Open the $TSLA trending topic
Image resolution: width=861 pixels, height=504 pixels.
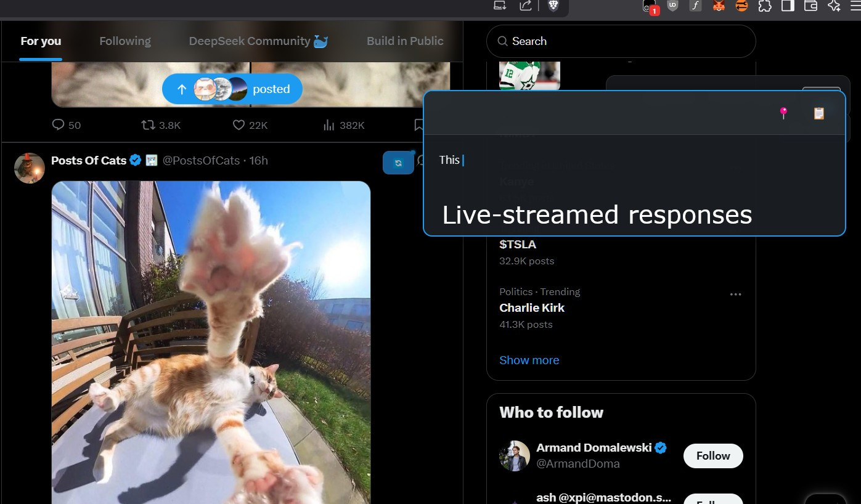(518, 245)
